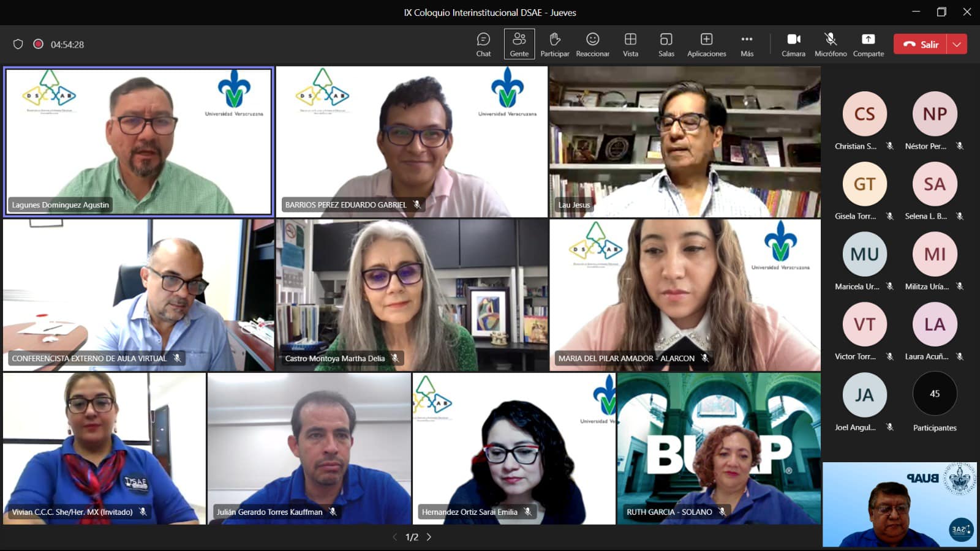This screenshot has height=551, width=980.
Task: Select Lagunes Dominguez Agustin video tile
Action: point(138,141)
